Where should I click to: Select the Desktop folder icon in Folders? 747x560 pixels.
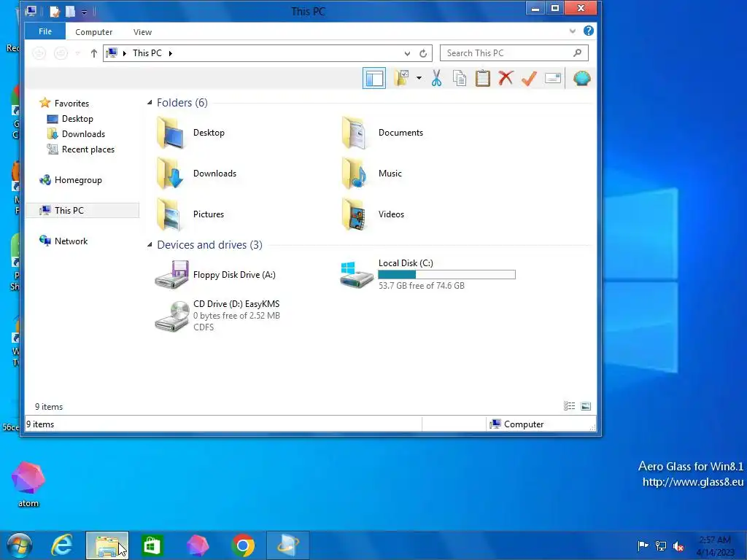coord(170,133)
